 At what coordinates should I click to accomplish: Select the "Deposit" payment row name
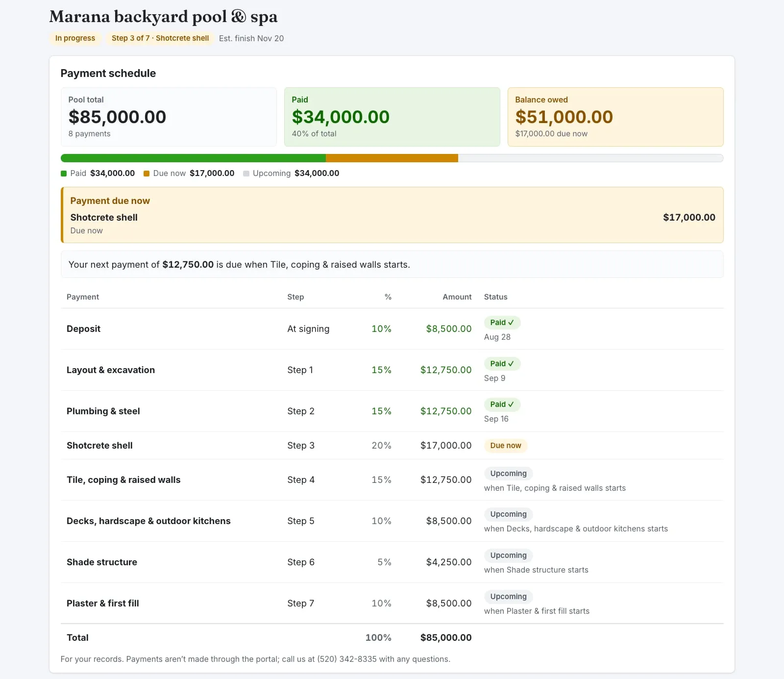[83, 329]
